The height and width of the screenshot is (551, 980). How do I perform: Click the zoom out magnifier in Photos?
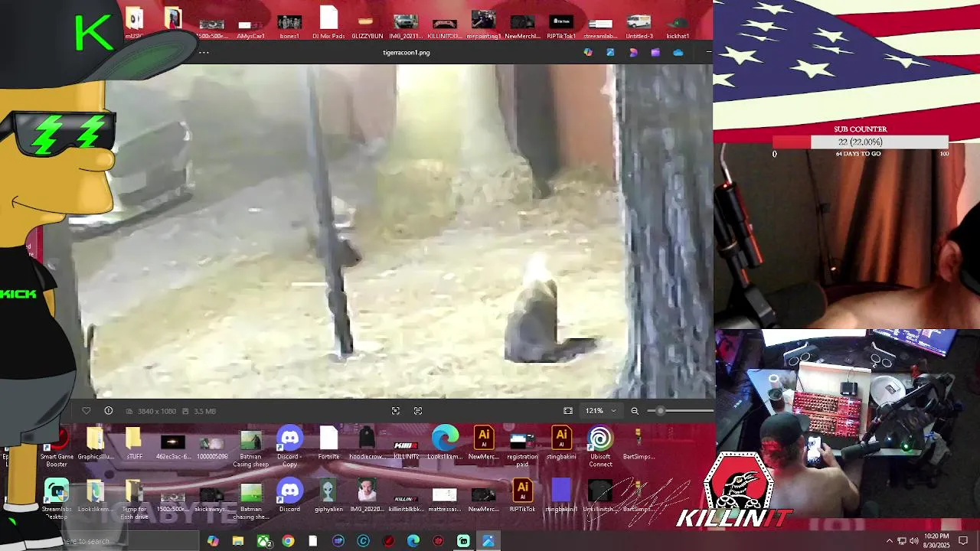coord(635,411)
